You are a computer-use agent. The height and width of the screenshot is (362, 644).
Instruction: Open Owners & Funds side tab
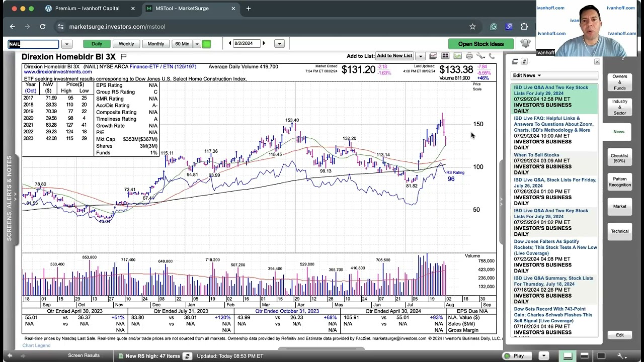(x=620, y=82)
